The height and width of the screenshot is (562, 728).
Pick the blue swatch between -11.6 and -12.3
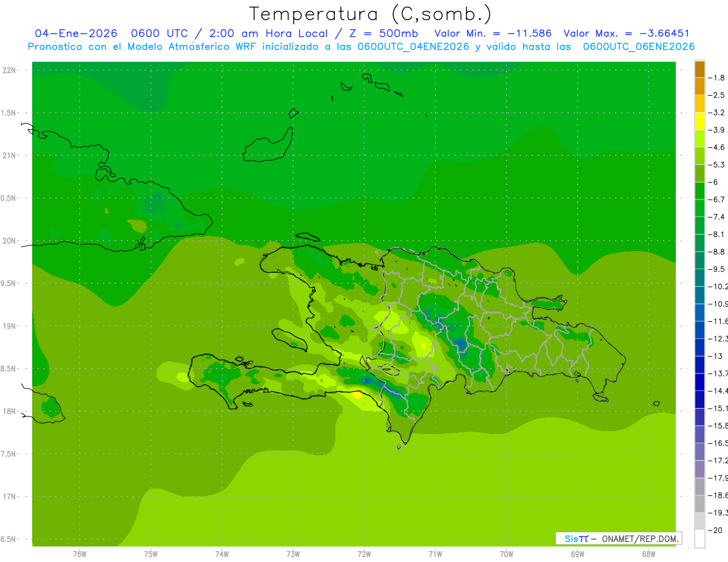click(699, 330)
